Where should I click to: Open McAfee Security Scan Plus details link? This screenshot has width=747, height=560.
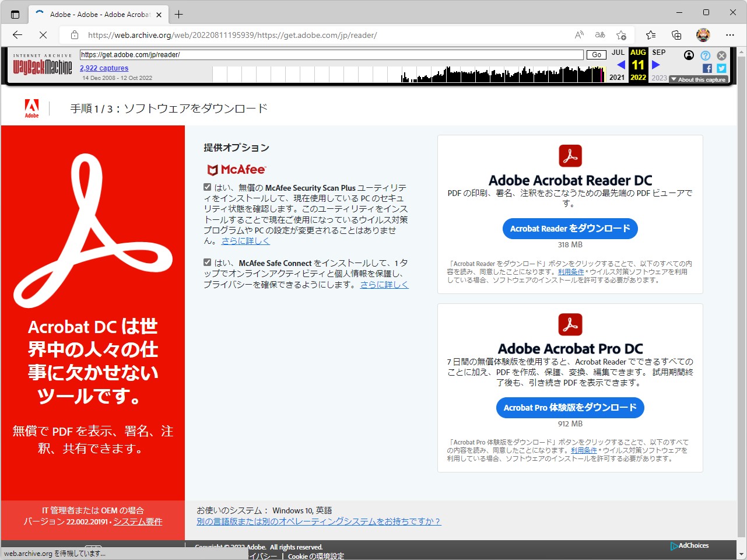coord(246,241)
